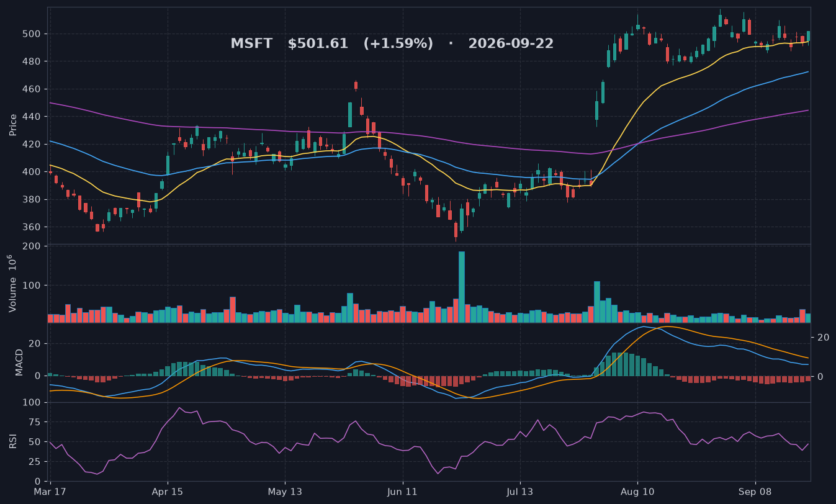Image resolution: width=836 pixels, height=504 pixels.
Task: Click the 2026-09-22 date in the title
Action: tap(511, 44)
